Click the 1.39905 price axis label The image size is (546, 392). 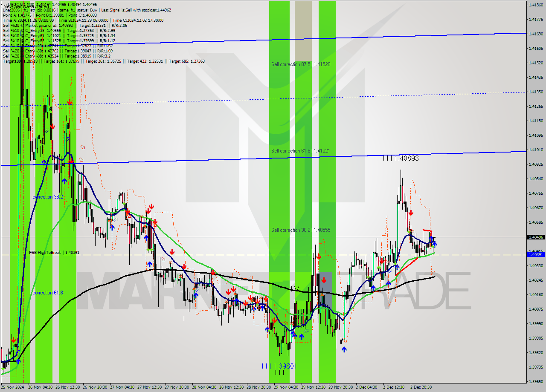click(536, 338)
